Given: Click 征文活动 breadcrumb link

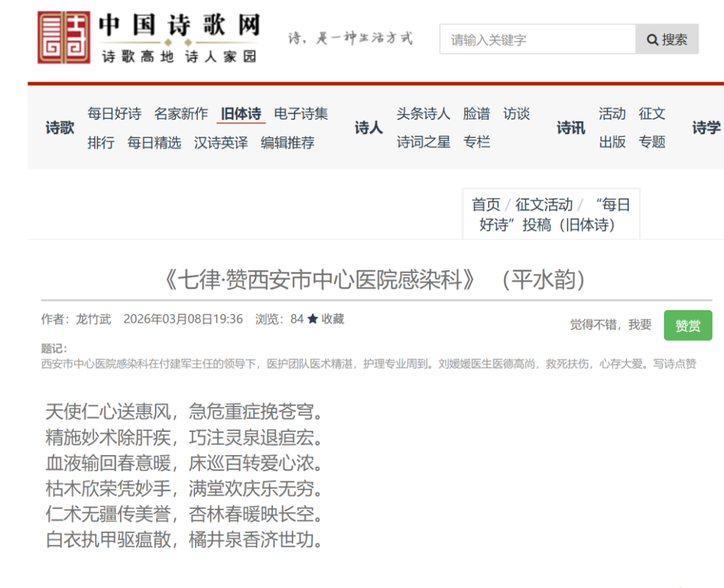Looking at the screenshot, I should [x=544, y=204].
